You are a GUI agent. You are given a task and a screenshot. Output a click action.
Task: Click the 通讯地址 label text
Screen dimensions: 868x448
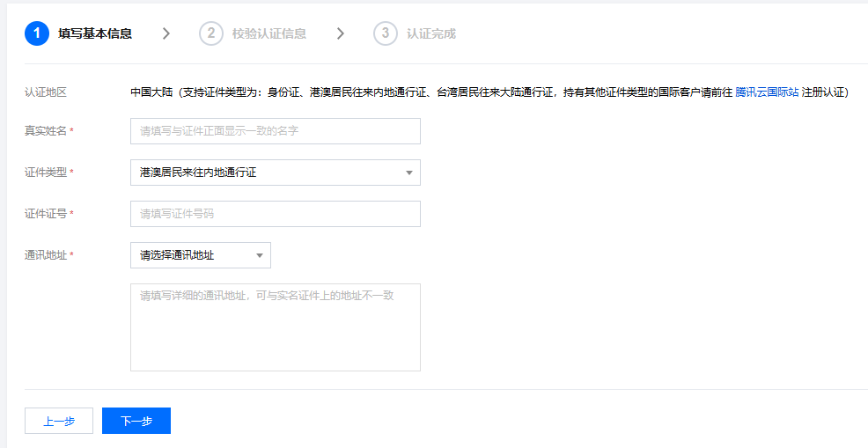point(46,255)
